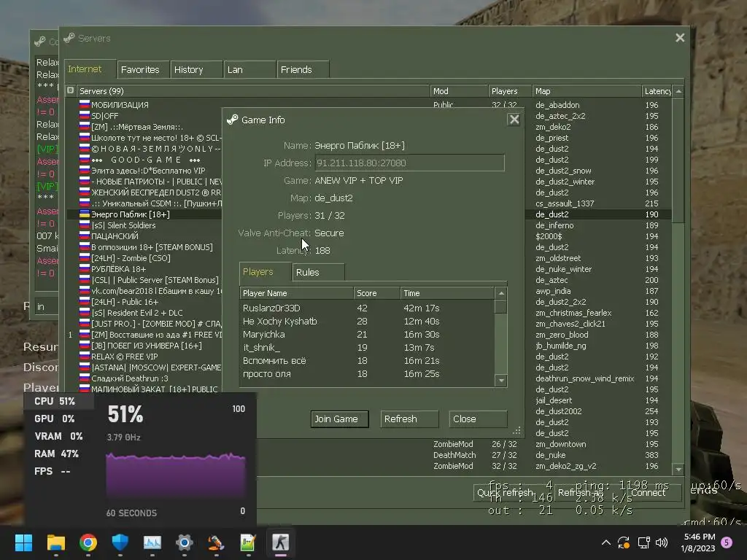Select the [24LH] - Zombie [CSO] server

coord(145,258)
